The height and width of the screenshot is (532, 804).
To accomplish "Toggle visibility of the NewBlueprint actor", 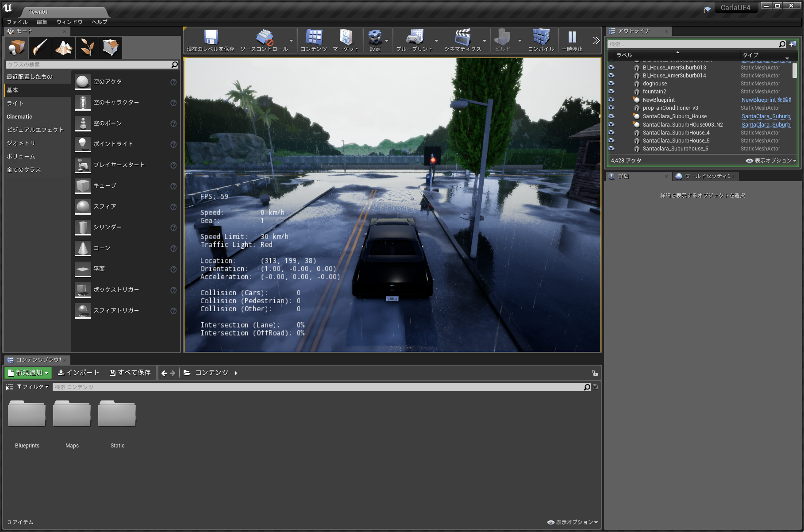I will click(611, 100).
